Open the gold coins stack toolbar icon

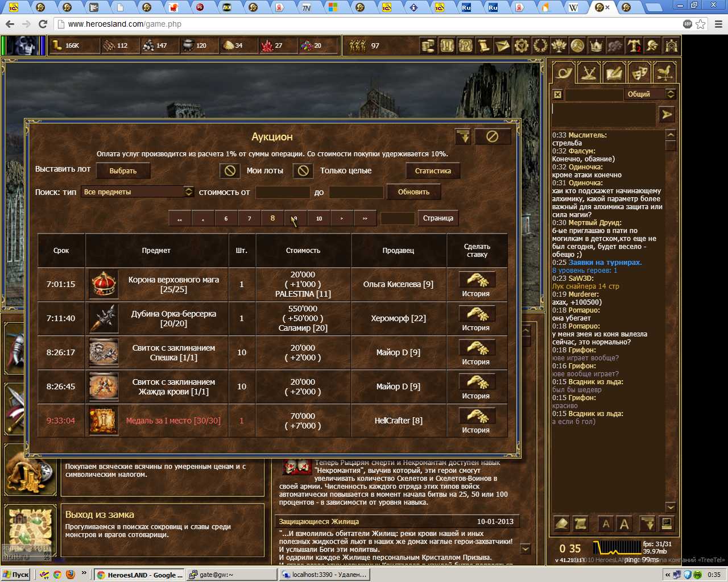point(428,46)
